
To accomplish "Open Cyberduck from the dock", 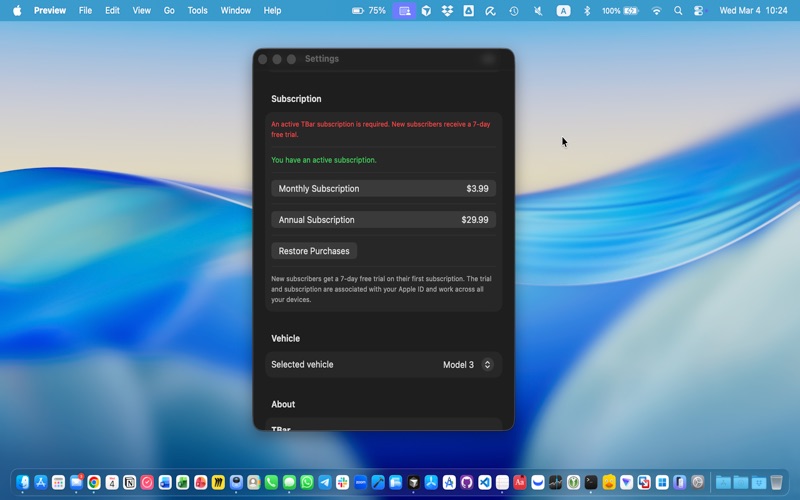I will pos(609,482).
